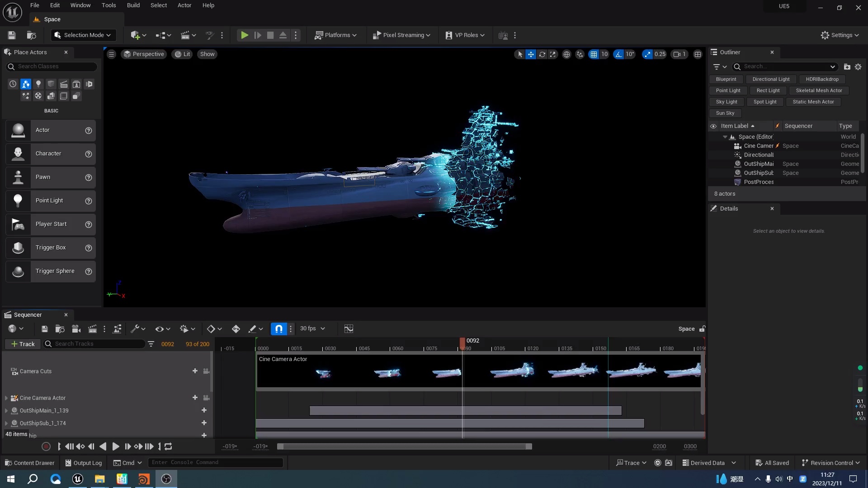
Task: Open the Outliner settings gear
Action: (859, 66)
